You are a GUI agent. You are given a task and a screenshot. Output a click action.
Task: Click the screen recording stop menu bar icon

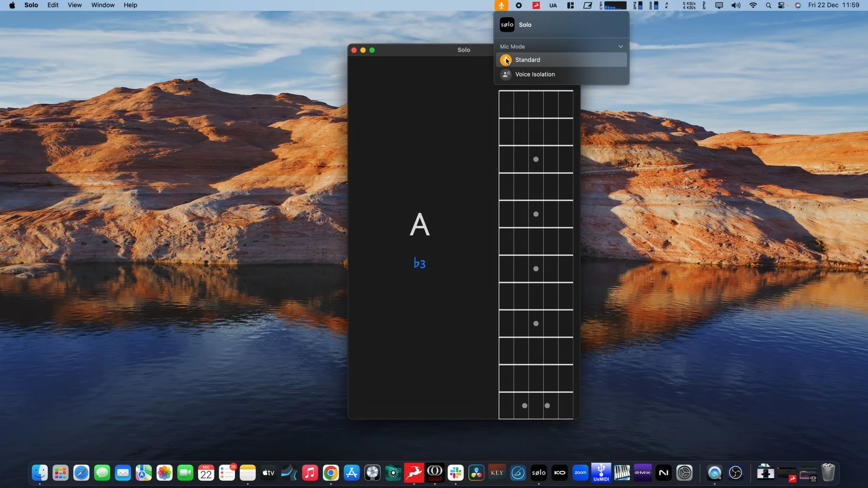tap(518, 5)
